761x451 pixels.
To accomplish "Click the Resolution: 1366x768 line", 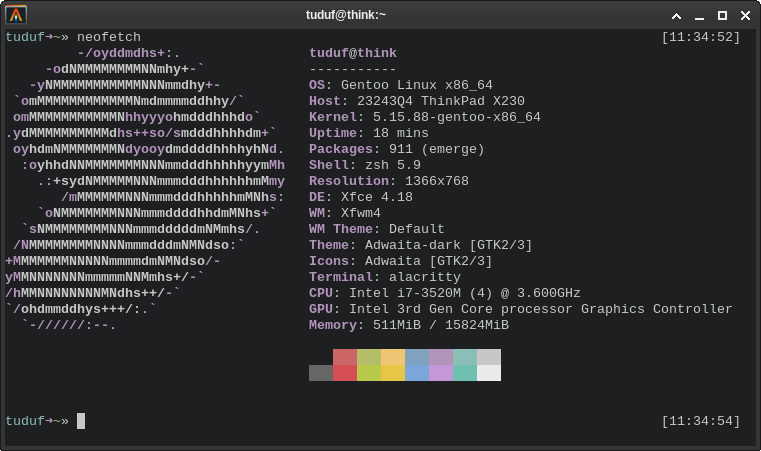I will click(389, 181).
